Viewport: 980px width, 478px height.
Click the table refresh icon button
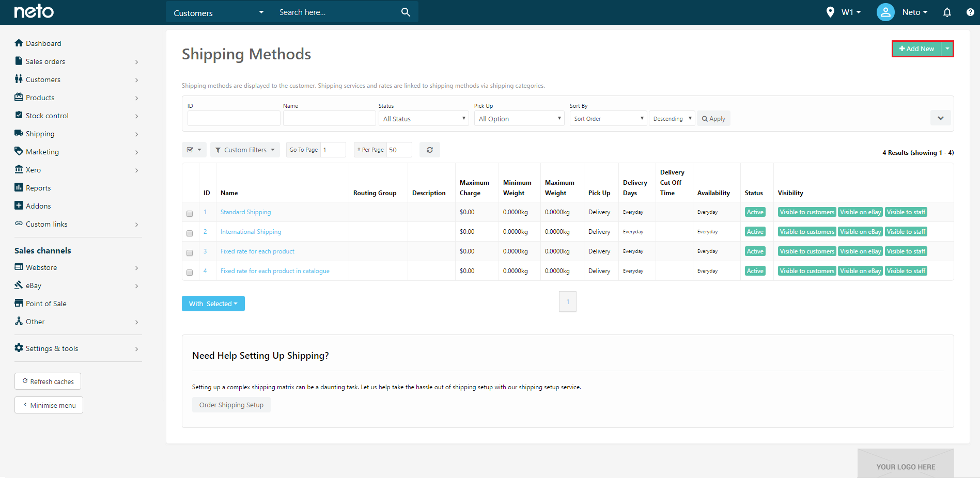[429, 150]
